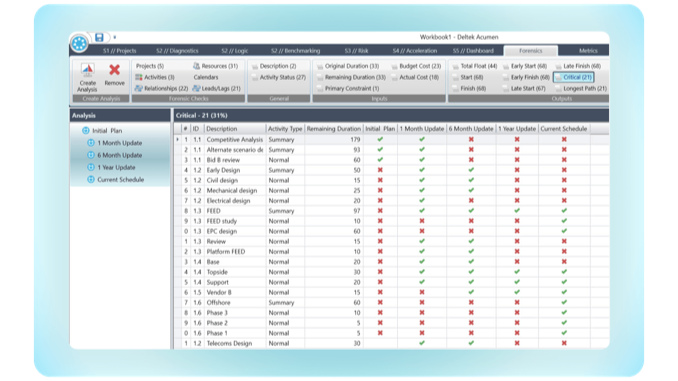Toggle the Activity Status (27) option
Image resolution: width=678 pixels, height=381 pixels.
pyautogui.click(x=278, y=77)
